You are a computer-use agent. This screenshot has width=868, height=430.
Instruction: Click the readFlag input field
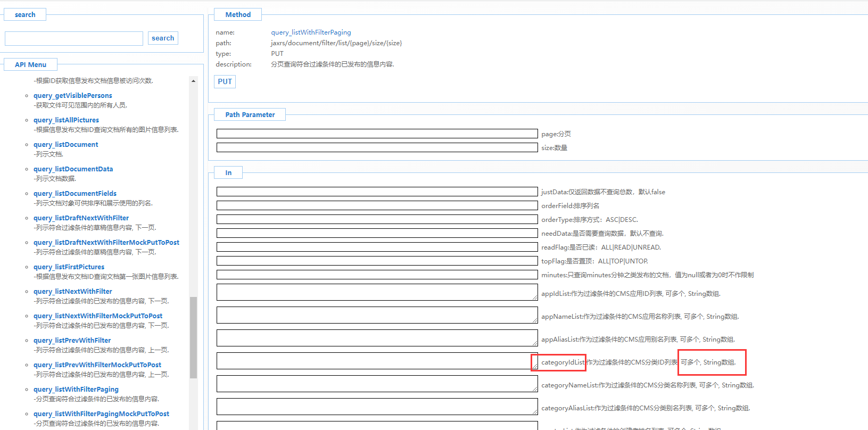377,247
